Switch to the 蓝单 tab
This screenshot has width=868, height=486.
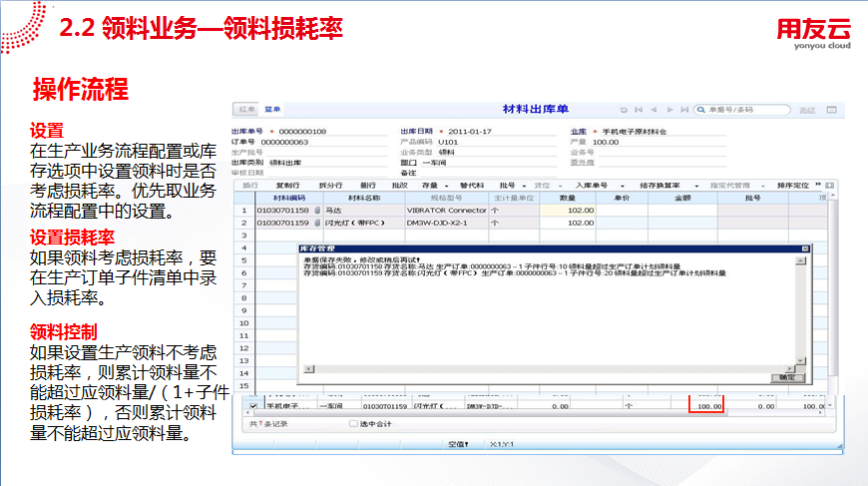click(272, 110)
